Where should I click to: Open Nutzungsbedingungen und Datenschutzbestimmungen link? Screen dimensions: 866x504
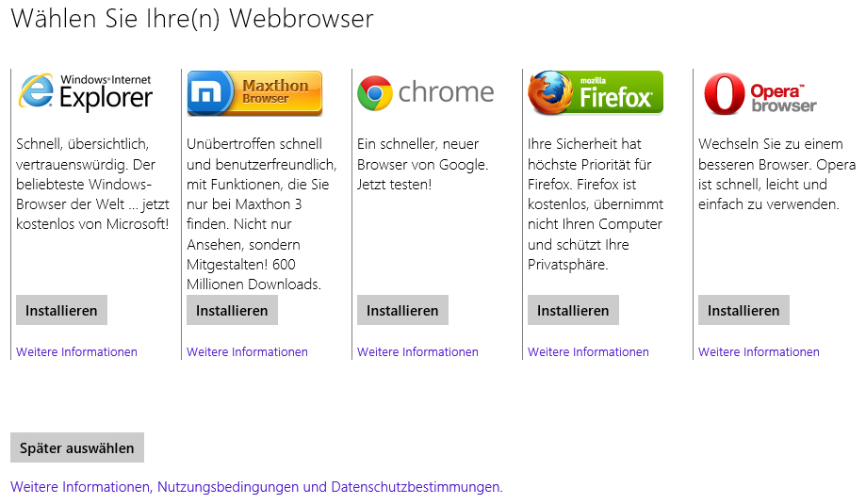coord(256,487)
